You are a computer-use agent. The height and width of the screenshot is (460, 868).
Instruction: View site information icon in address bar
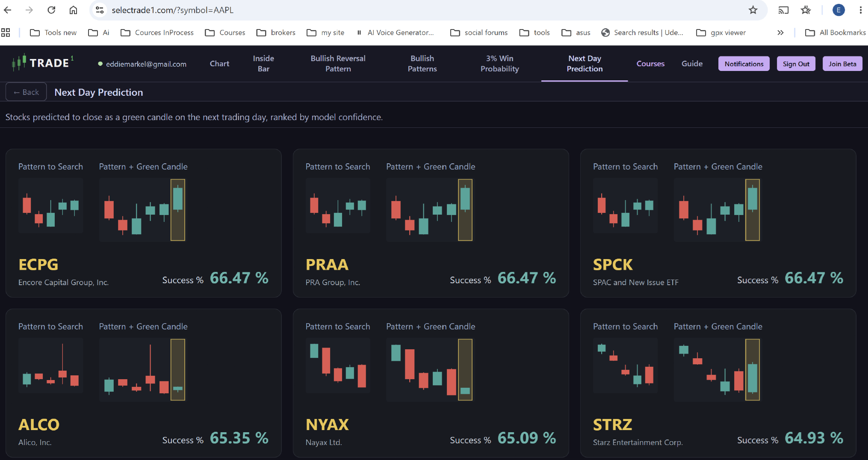pyautogui.click(x=100, y=10)
